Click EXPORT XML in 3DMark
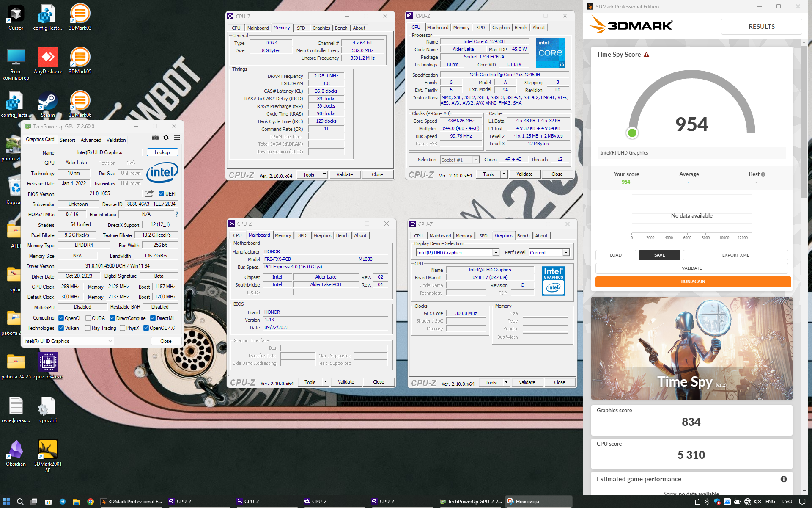This screenshot has height=508, width=812. (x=735, y=255)
